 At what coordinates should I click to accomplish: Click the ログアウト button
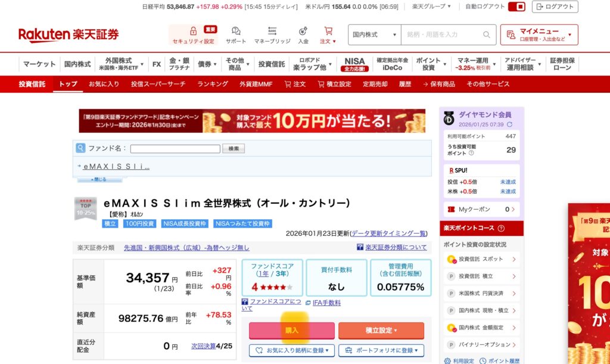[x=555, y=7]
